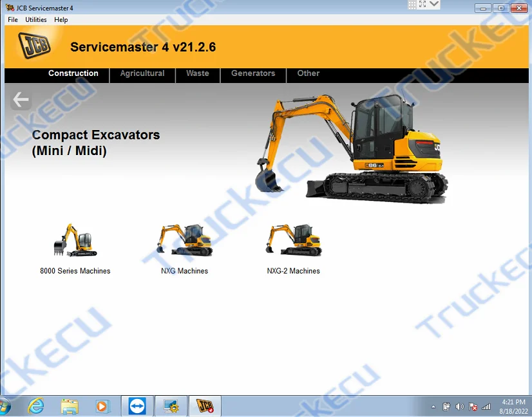Click the back arrow navigation icon
532x417 pixels.
click(21, 99)
